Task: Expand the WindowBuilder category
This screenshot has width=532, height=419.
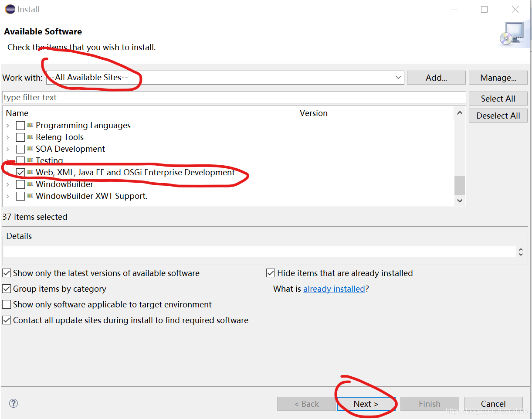Action: coord(8,184)
